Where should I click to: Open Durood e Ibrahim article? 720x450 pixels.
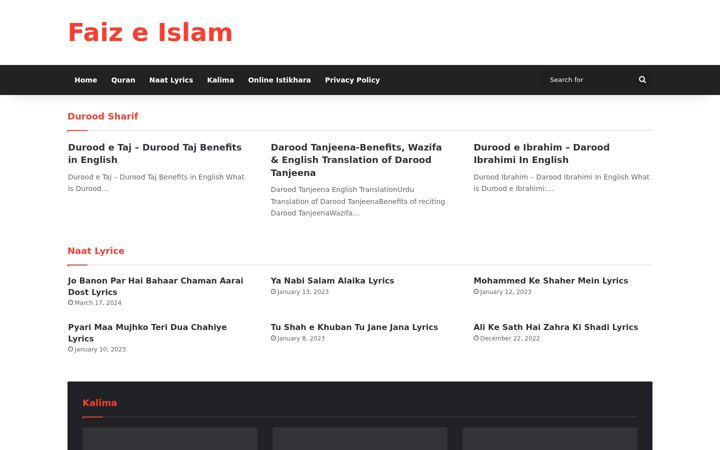[542, 153]
